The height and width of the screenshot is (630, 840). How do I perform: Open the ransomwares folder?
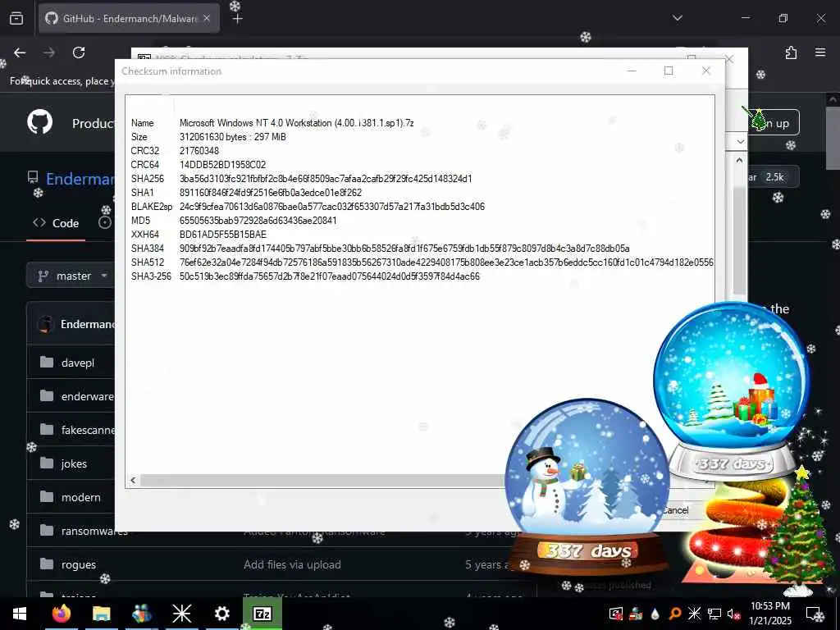pyautogui.click(x=94, y=532)
